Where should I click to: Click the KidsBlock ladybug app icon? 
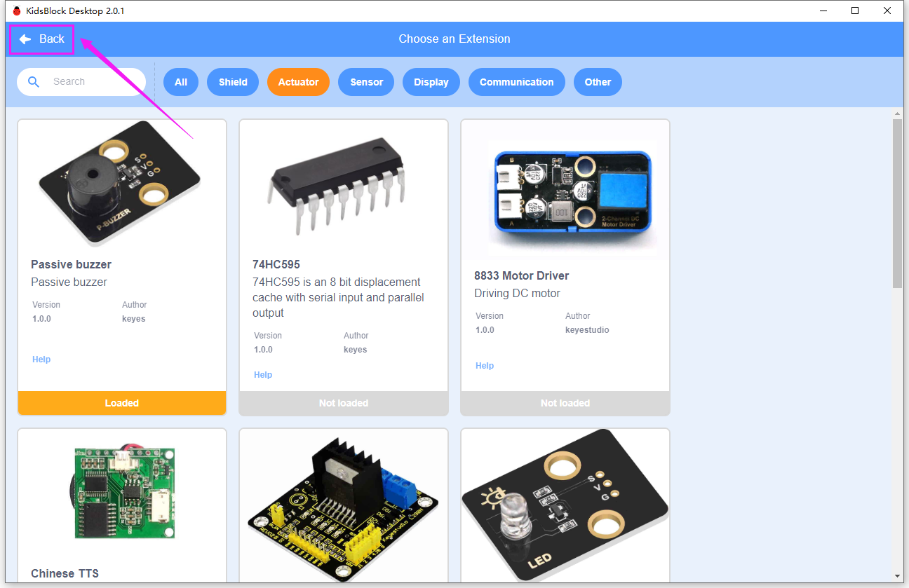point(17,11)
